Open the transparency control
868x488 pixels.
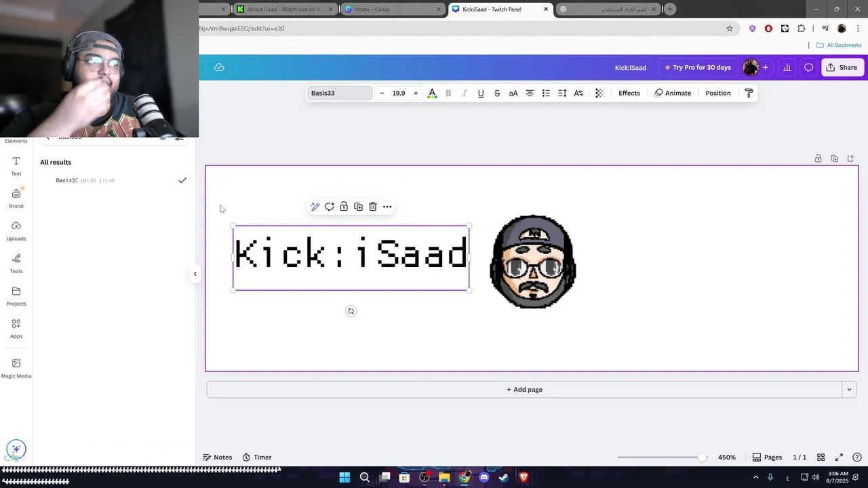(599, 93)
